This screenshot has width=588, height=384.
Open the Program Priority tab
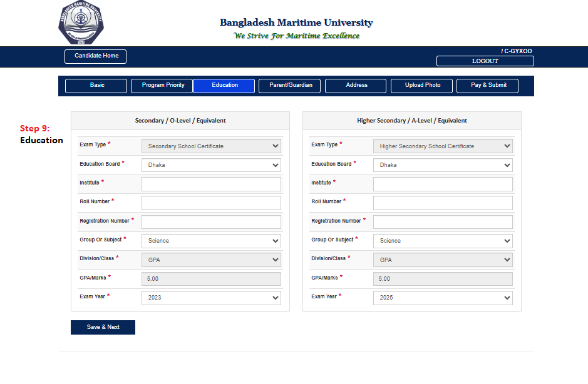[x=163, y=86]
